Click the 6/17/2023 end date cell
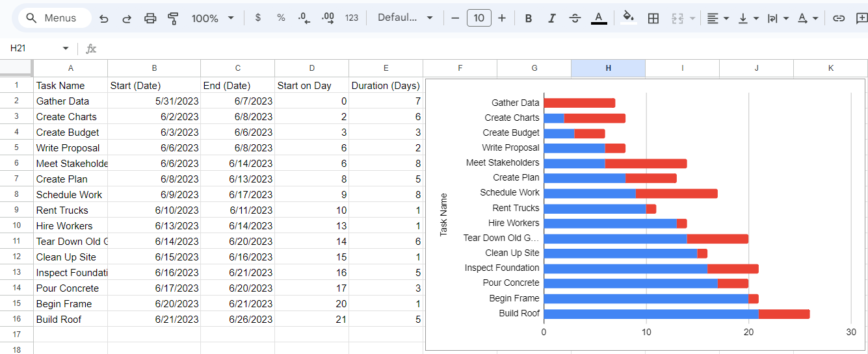 point(237,194)
